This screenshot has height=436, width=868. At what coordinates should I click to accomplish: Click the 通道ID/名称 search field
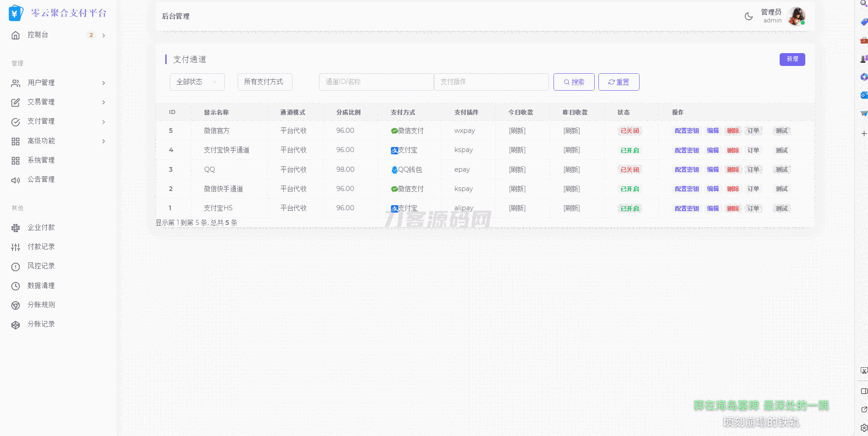376,82
